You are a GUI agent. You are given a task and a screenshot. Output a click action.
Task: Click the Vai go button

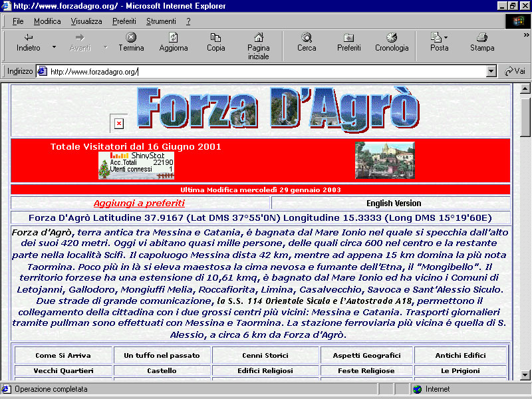[x=515, y=71]
